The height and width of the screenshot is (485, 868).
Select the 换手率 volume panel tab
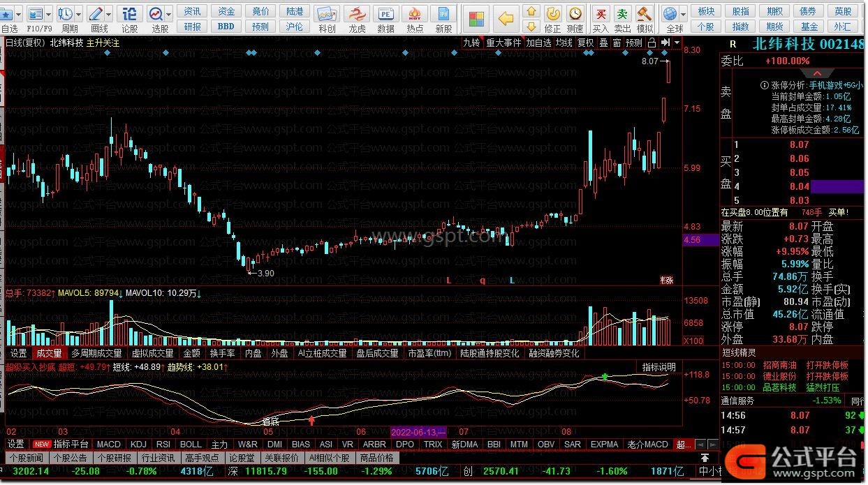(222, 353)
